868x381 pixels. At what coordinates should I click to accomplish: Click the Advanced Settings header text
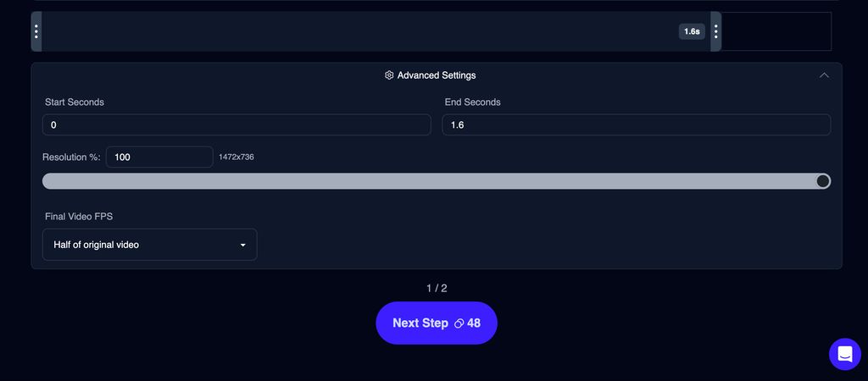point(437,75)
